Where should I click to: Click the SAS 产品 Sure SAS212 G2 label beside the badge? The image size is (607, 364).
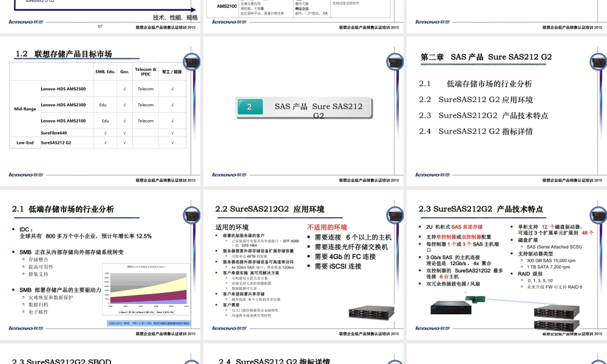318,110
